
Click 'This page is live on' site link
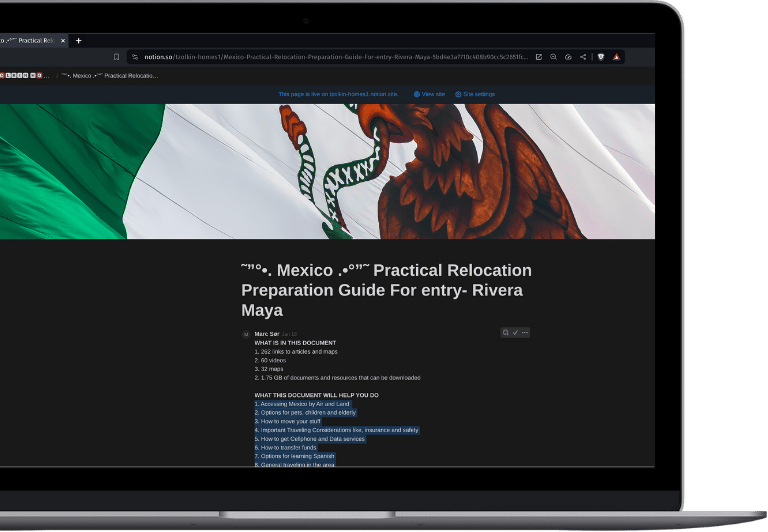(x=338, y=94)
